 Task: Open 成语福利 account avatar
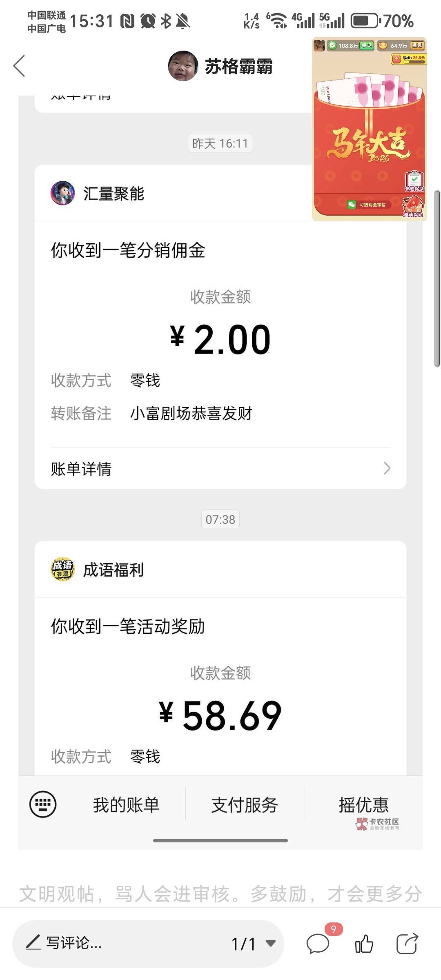click(x=62, y=569)
